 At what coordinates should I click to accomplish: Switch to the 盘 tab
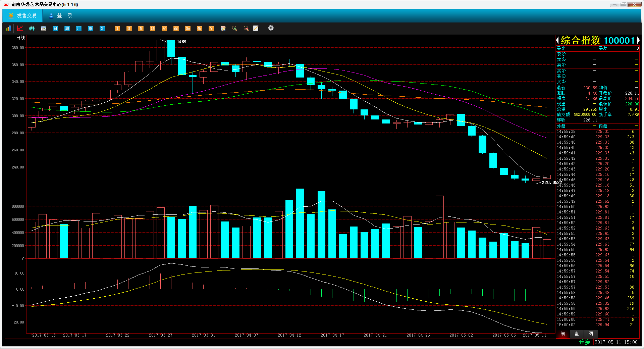(x=577, y=334)
